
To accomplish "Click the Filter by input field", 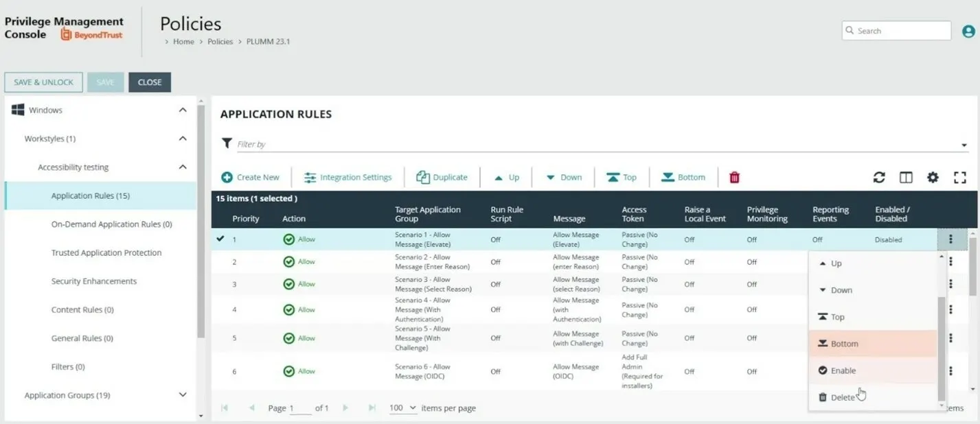I will click(597, 144).
